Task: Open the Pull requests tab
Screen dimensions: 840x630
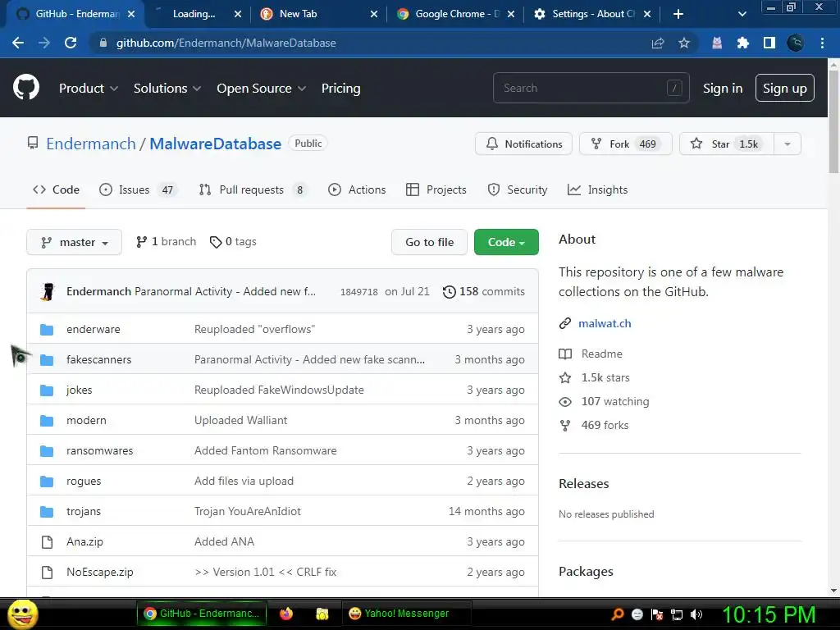Action: click(x=253, y=189)
